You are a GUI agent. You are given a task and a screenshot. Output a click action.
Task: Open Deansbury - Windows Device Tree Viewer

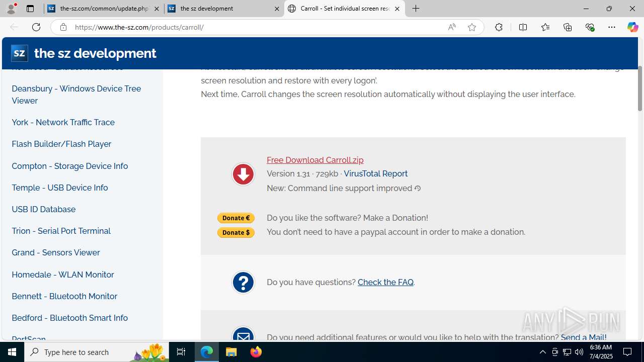(x=76, y=95)
